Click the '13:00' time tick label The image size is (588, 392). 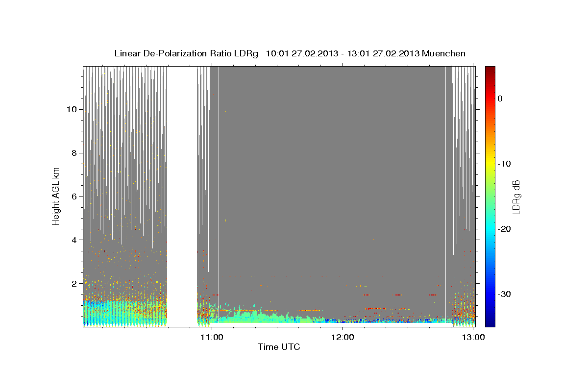click(474, 337)
